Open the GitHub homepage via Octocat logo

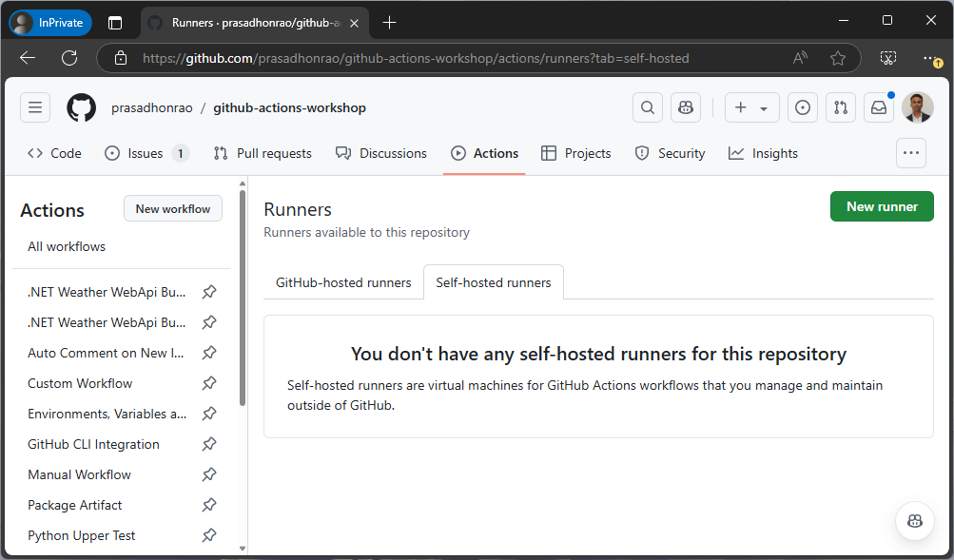pyautogui.click(x=81, y=108)
